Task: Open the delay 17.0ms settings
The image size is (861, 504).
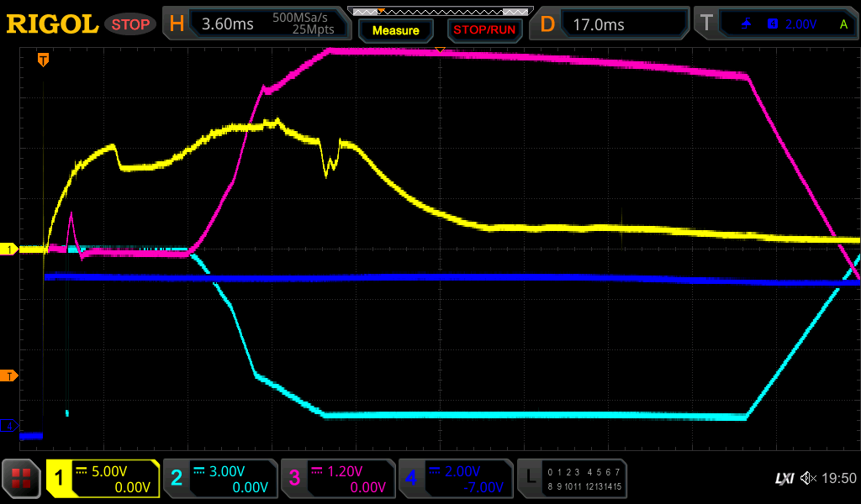Action: [611, 24]
